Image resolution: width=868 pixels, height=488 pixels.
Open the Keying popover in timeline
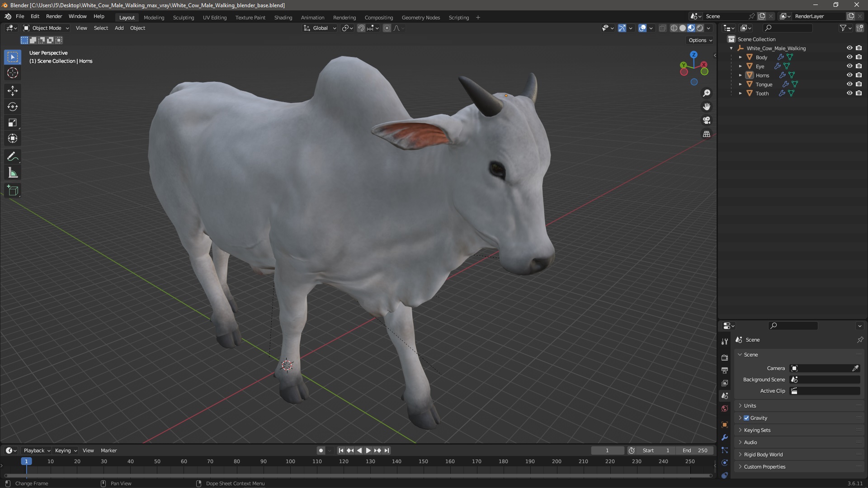[66, 450]
